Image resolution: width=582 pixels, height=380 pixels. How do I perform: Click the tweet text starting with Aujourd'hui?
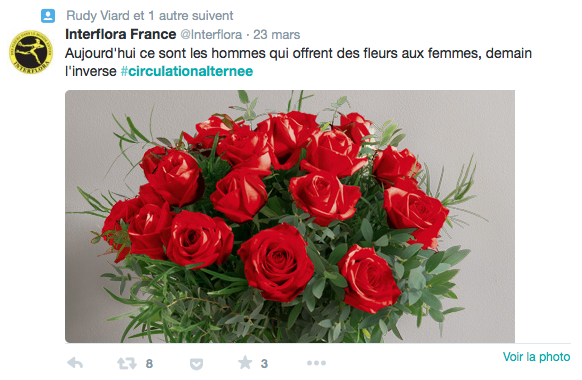click(298, 62)
